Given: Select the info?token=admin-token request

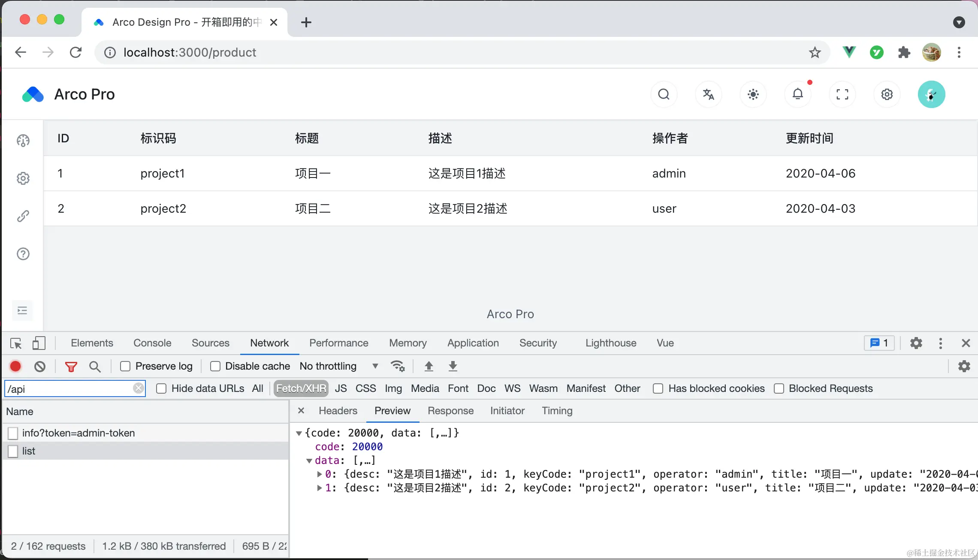Looking at the screenshot, I should tap(78, 433).
